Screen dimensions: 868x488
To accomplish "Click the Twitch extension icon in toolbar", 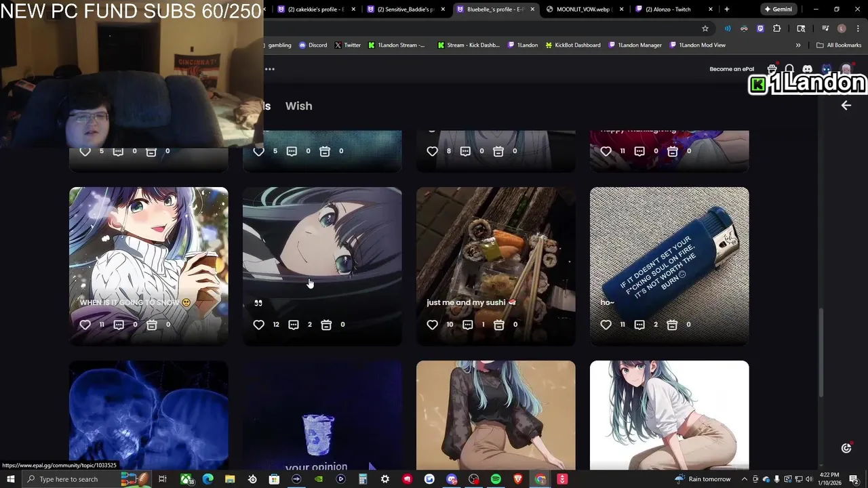I will tap(760, 28).
